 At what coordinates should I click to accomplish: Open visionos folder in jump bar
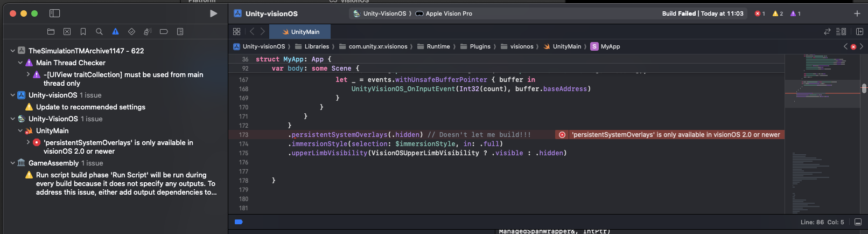pos(517,46)
